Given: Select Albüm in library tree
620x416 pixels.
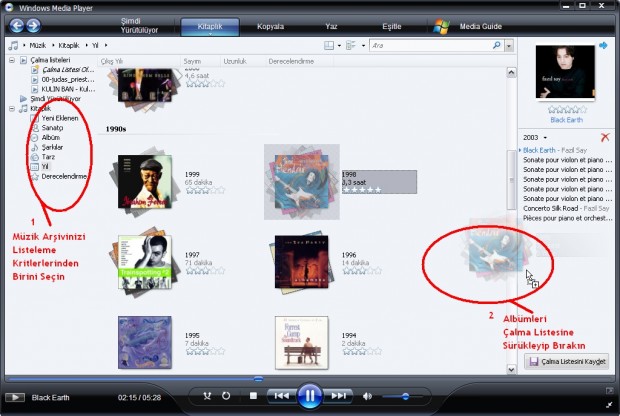Looking at the screenshot, I should pyautogui.click(x=51, y=137).
